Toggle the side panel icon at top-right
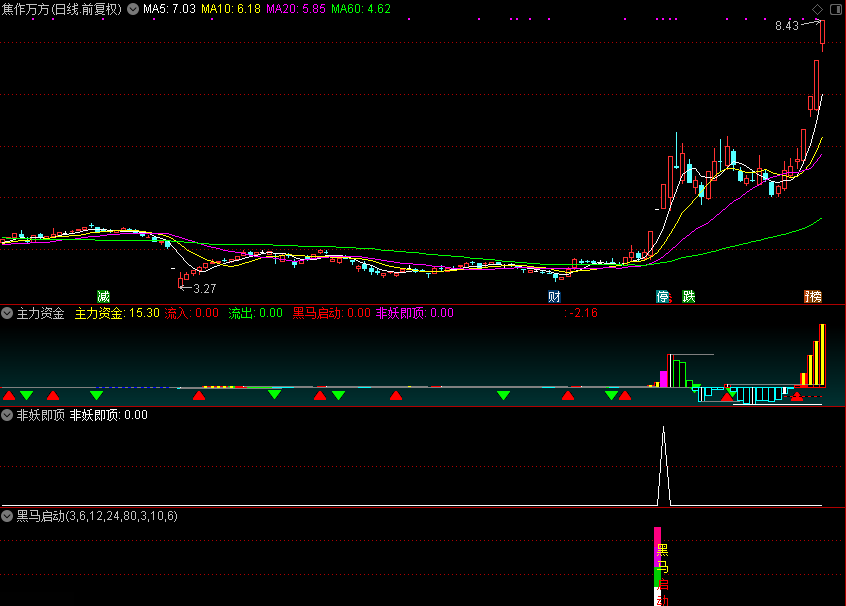This screenshot has width=846, height=606. [x=836, y=9]
